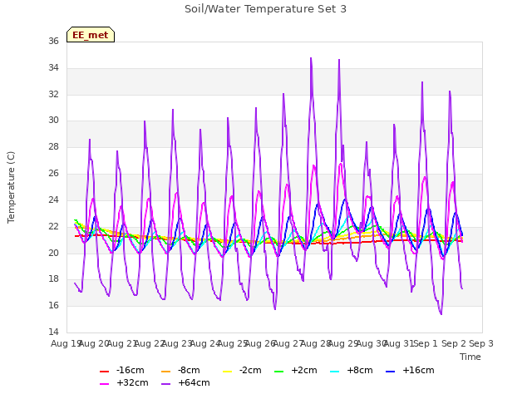Click the y-axis value 22
Screen dimensions: 532x399
53,226
